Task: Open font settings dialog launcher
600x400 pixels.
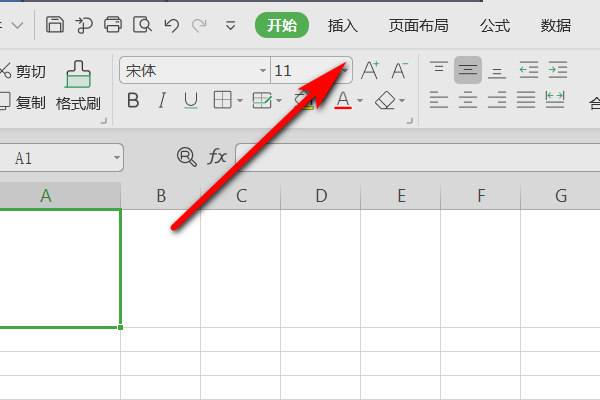Action: tap(410, 121)
